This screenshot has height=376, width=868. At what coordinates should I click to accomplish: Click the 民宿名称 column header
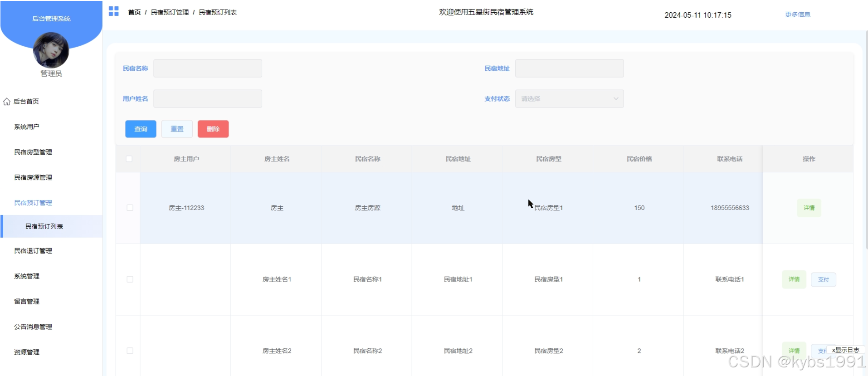[367, 159]
